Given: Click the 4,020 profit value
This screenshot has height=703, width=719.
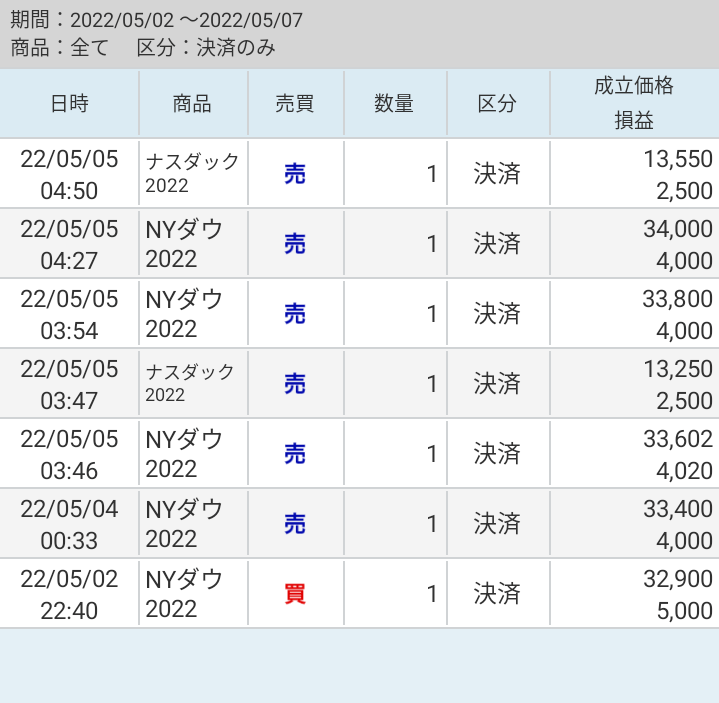Looking at the screenshot, I should [x=684, y=470].
